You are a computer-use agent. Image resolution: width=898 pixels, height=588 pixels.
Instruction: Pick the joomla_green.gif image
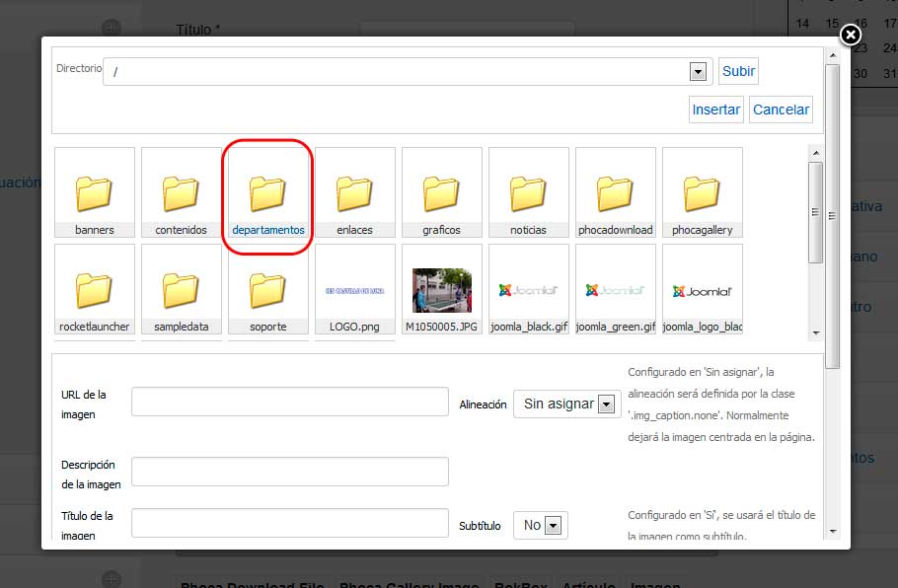615,290
